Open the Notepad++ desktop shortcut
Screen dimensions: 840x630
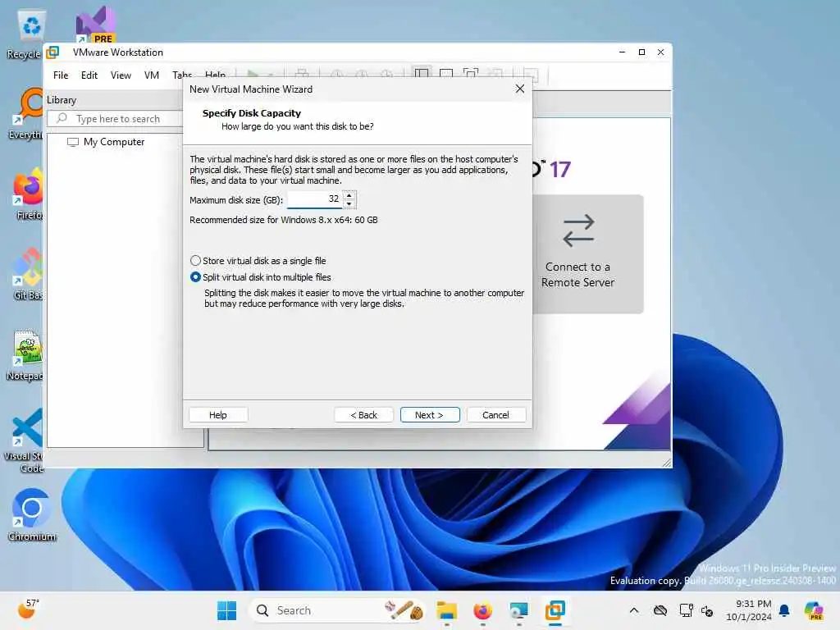pyautogui.click(x=24, y=354)
